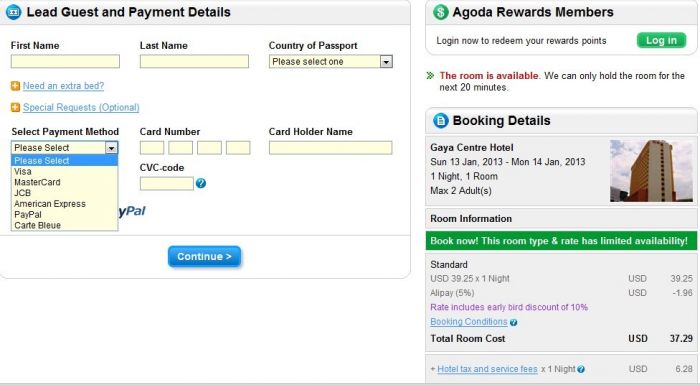Open the Hotel tax and service fees link
The image size is (700, 385).
click(487, 369)
